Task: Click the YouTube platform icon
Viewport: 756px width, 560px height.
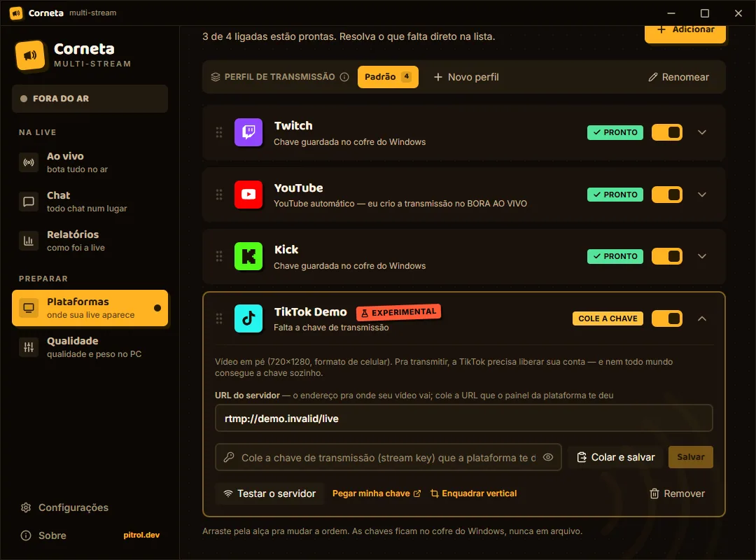Action: click(x=248, y=195)
